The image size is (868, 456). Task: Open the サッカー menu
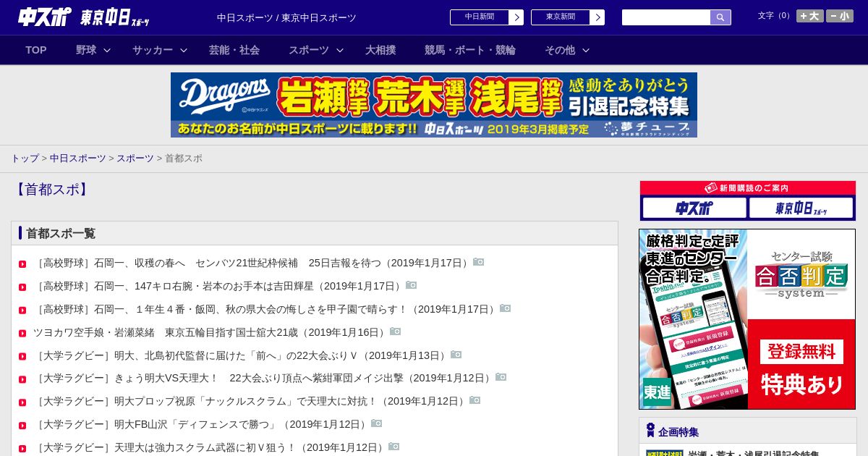[x=153, y=50]
